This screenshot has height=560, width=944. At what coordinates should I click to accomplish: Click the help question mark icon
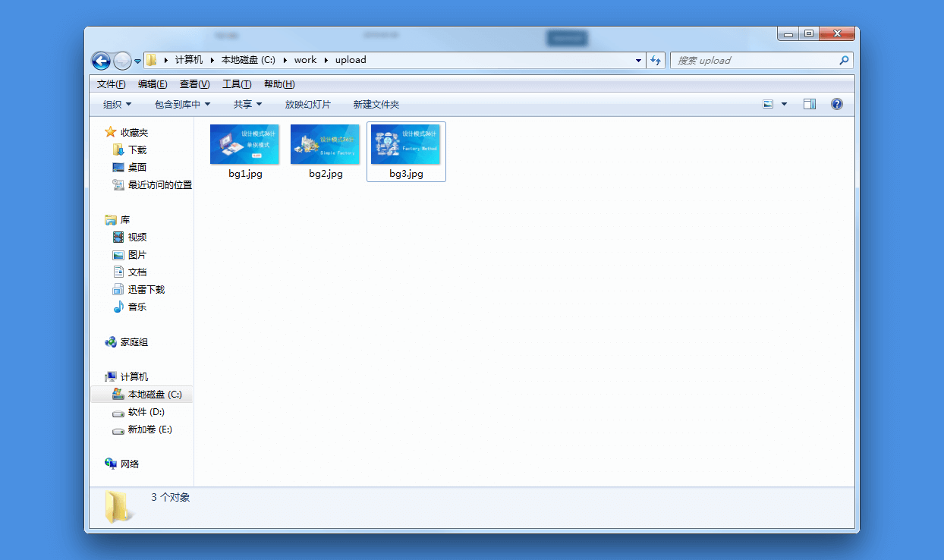click(x=837, y=104)
